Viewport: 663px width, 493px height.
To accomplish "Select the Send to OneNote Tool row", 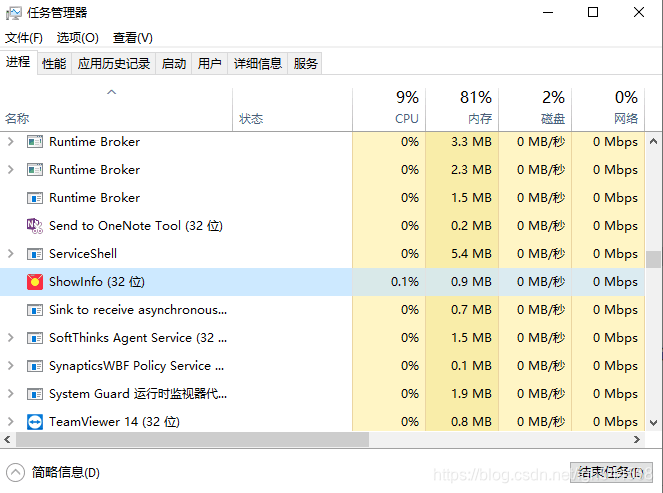I will click(322, 226).
